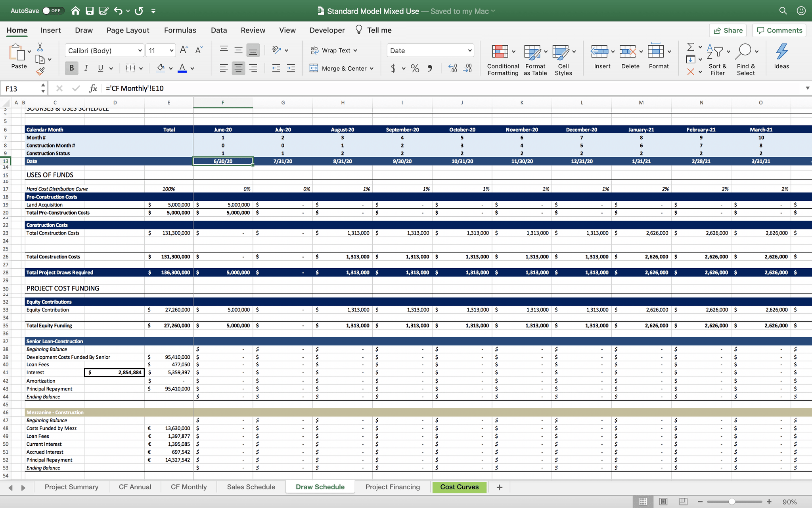Click the Share button
This screenshot has width=812, height=508.
tap(728, 30)
